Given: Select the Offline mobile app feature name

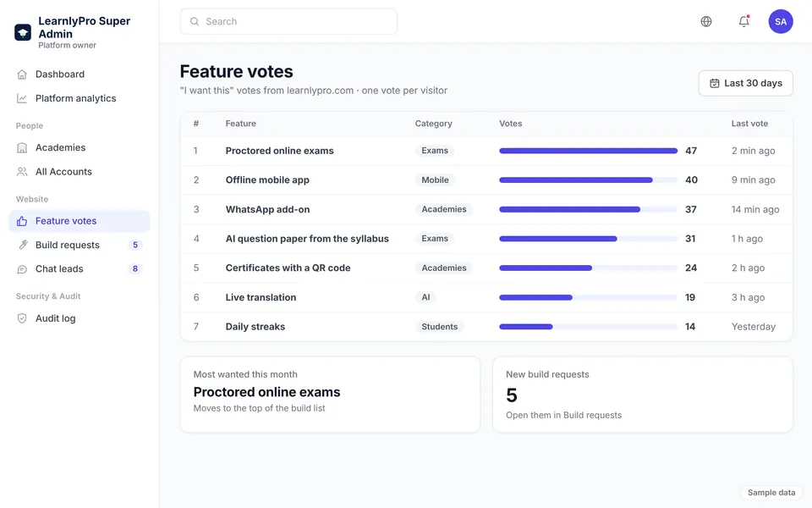Looking at the screenshot, I should click(x=267, y=180).
